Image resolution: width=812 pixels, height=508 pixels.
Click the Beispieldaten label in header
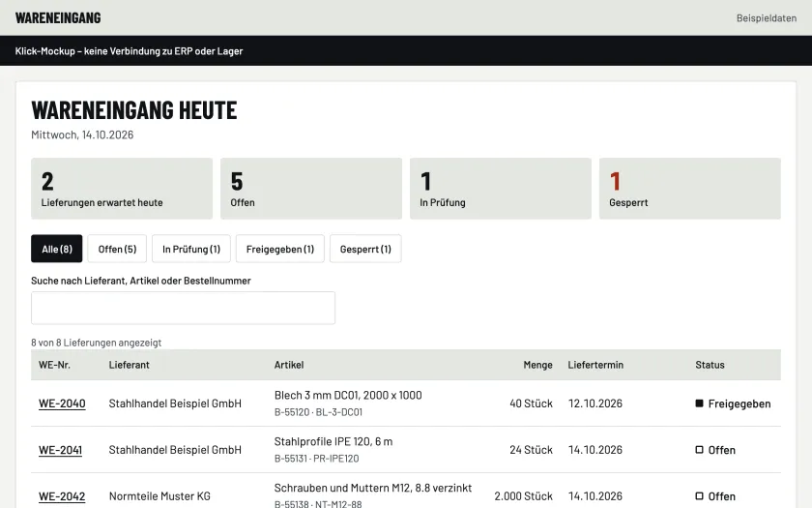tap(767, 18)
